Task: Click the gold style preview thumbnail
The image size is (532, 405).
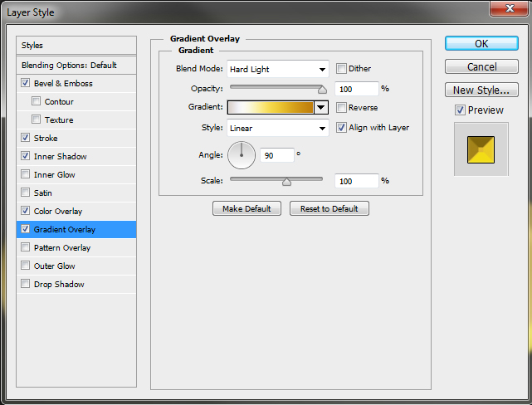Action: click(481, 149)
